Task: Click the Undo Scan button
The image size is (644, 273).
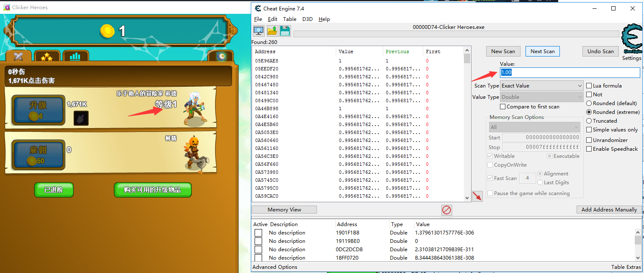Action: [x=600, y=51]
